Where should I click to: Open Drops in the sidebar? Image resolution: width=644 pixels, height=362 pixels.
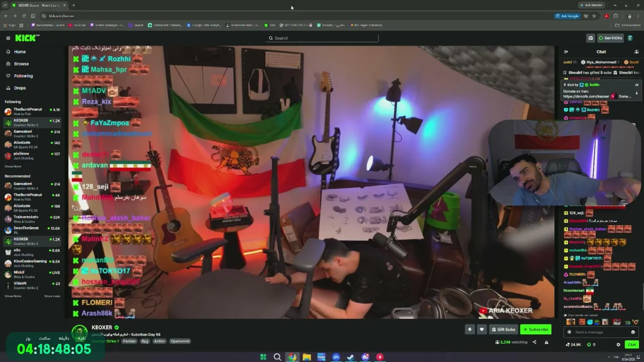click(20, 88)
